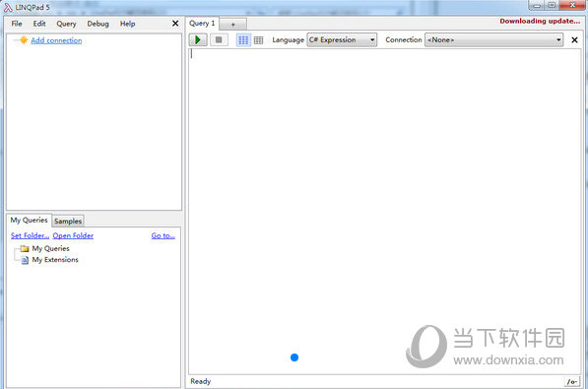588x389 pixels.
Task: Switch to the My Queries tab
Action: coord(29,221)
